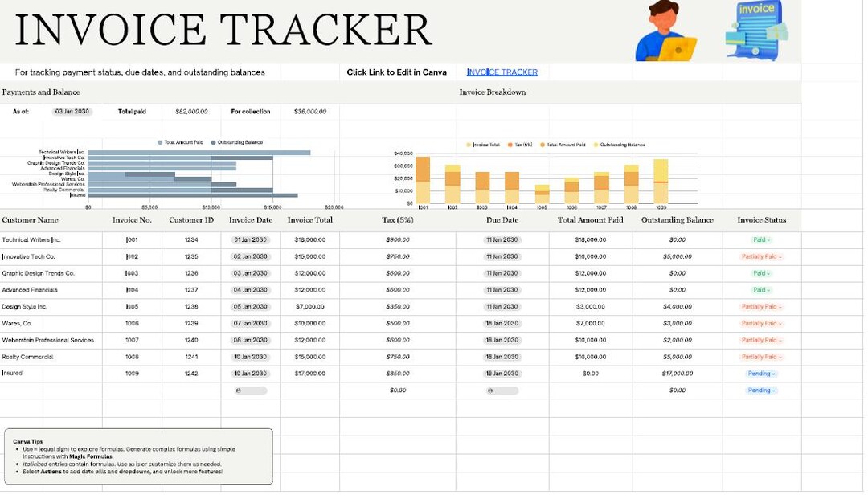Select Outstanding Balance cell $4,000.00

(678, 307)
